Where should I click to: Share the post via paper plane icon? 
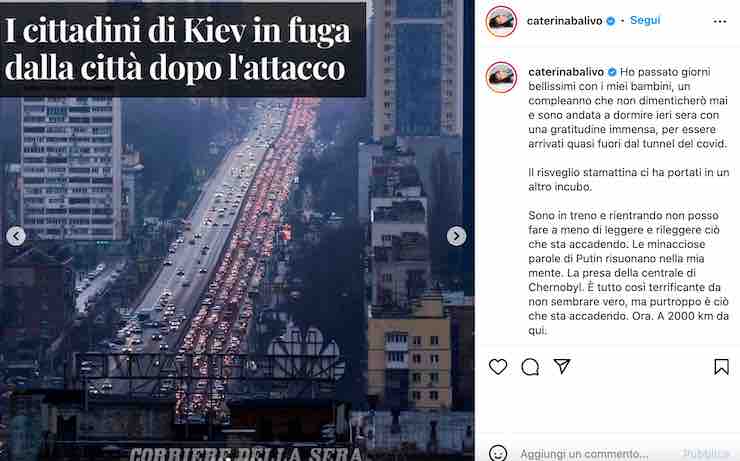pos(562,366)
